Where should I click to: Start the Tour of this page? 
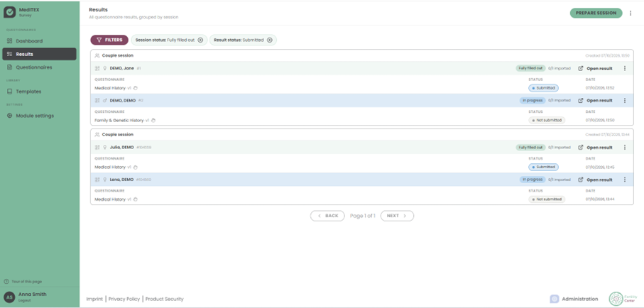pyautogui.click(x=23, y=282)
